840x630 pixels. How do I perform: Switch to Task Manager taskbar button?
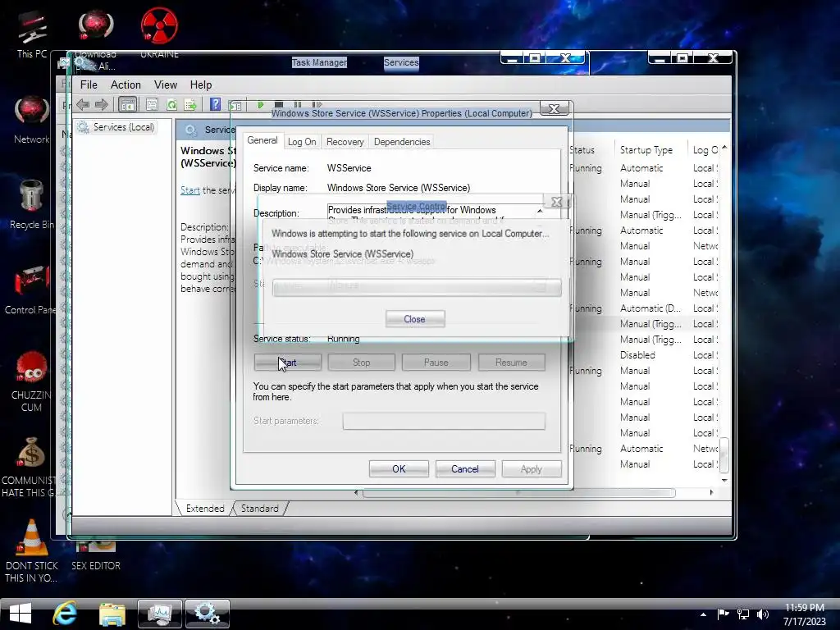pos(160,614)
